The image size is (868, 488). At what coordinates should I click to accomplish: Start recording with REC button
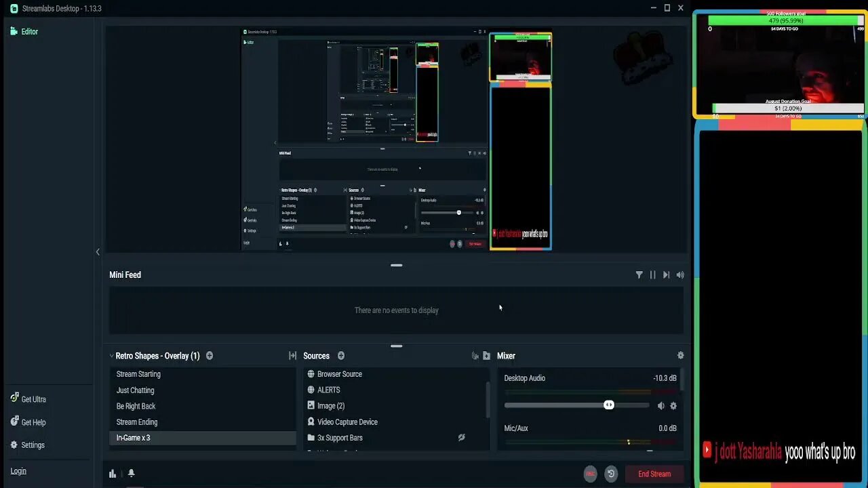tap(591, 474)
